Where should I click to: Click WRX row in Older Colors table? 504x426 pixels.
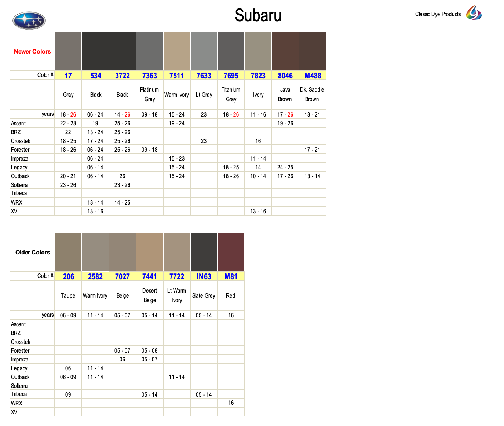pyautogui.click(x=127, y=403)
